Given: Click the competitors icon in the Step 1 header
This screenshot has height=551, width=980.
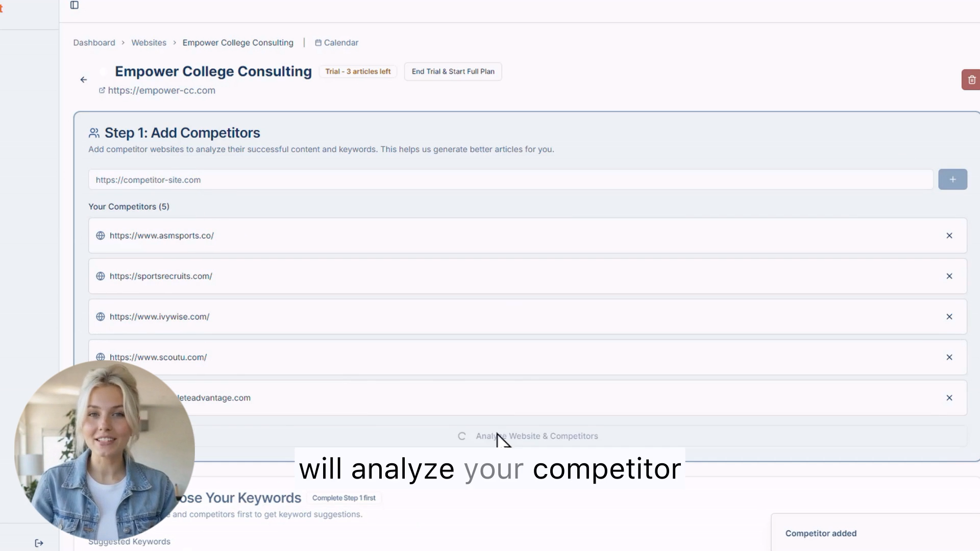Looking at the screenshot, I should tap(93, 133).
